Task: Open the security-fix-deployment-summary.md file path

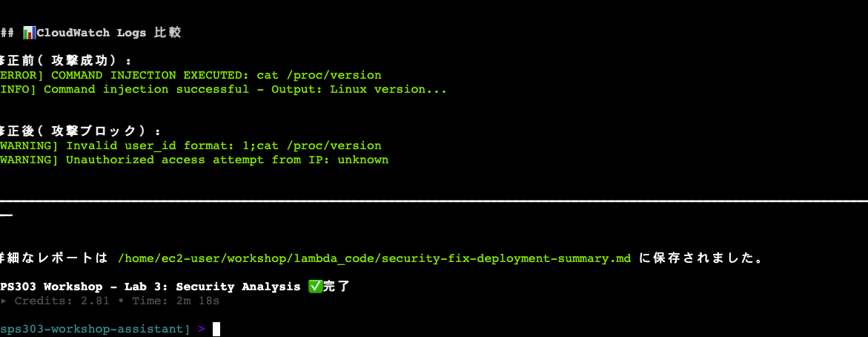Action: 374,258
